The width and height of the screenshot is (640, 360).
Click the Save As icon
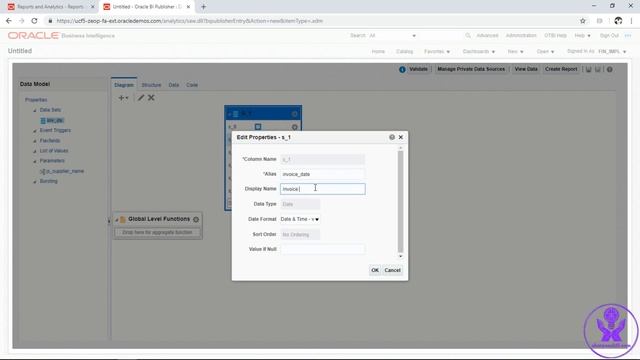(x=598, y=69)
